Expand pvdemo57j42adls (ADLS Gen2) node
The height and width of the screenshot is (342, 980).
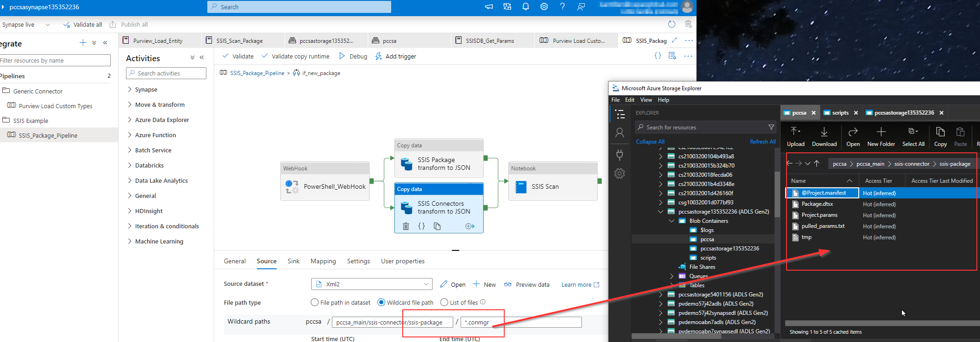pyautogui.click(x=661, y=304)
